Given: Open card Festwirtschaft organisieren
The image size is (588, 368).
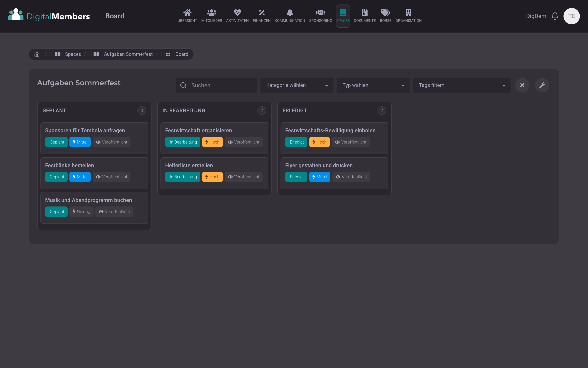Looking at the screenshot, I should coord(214,138).
